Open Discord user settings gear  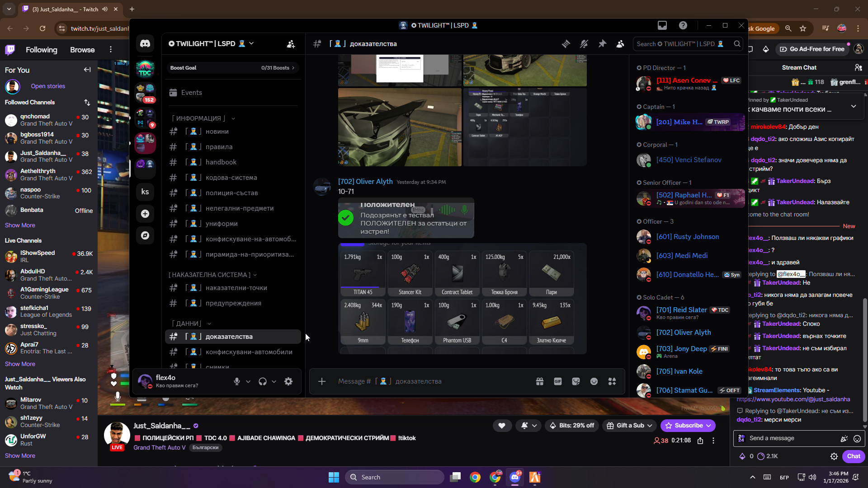(x=288, y=381)
